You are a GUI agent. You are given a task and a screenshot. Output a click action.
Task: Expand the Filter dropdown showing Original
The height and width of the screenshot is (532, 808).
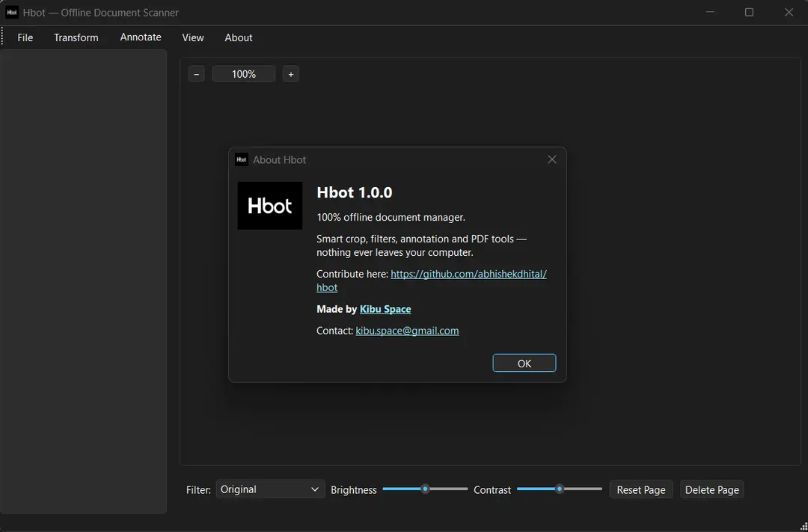pyautogui.click(x=271, y=489)
